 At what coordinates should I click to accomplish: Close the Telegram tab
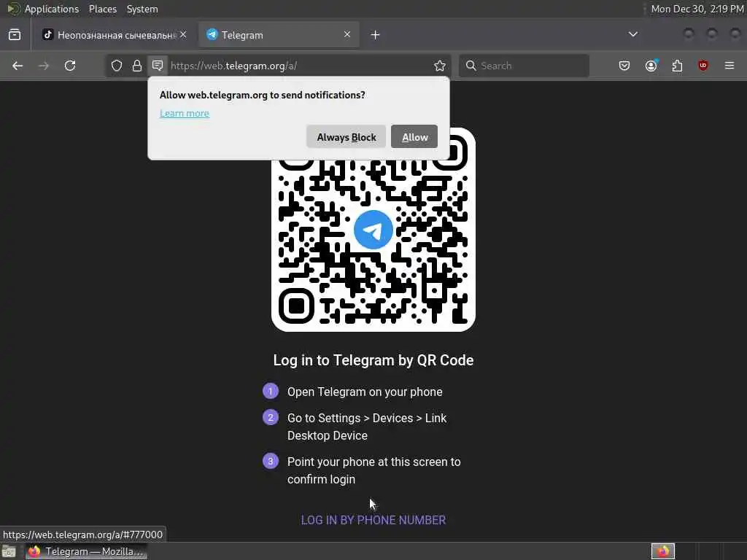click(347, 35)
